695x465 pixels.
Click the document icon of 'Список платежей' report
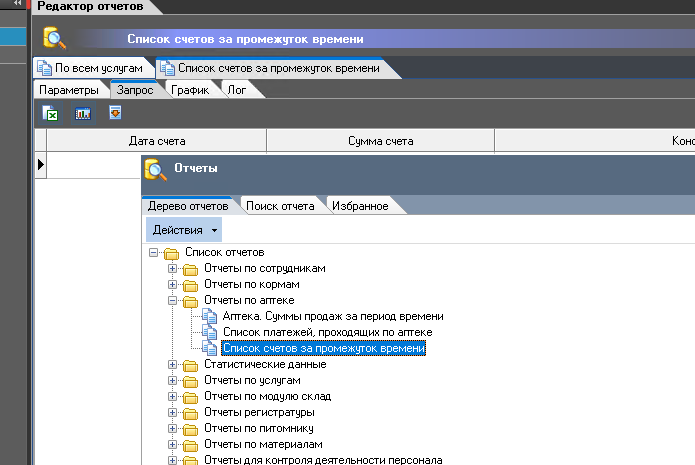209,332
